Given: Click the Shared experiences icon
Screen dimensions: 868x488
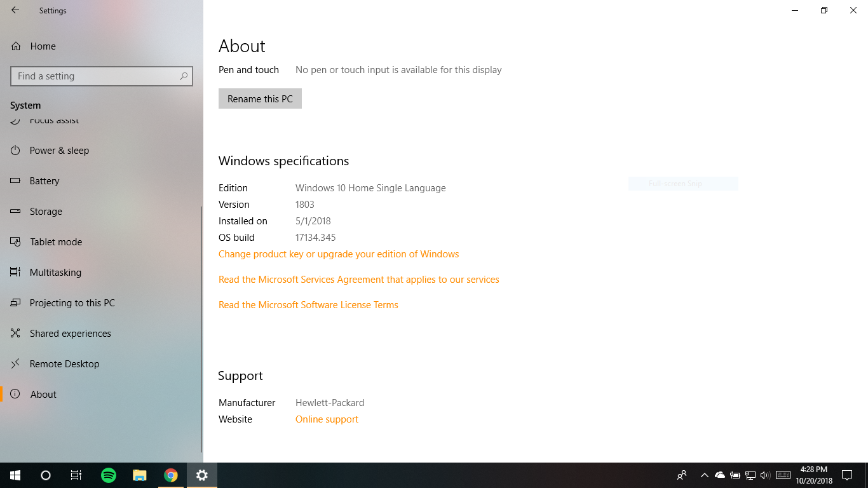Looking at the screenshot, I should tap(16, 334).
